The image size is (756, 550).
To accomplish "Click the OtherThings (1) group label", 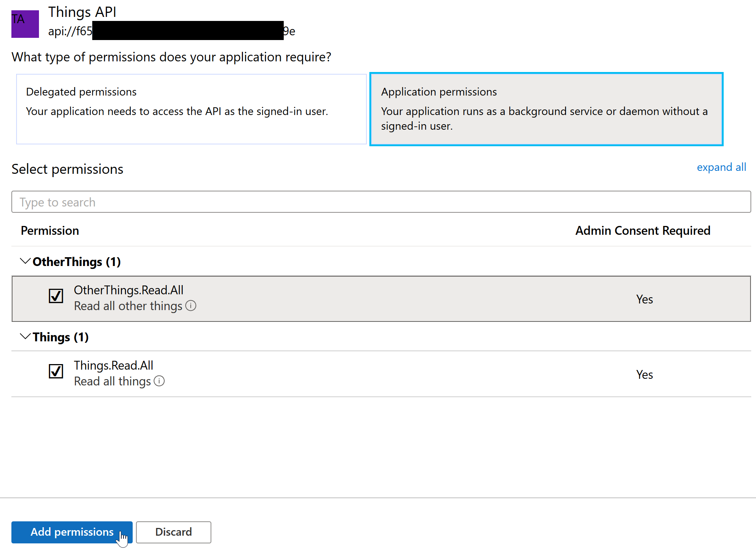I will (76, 262).
